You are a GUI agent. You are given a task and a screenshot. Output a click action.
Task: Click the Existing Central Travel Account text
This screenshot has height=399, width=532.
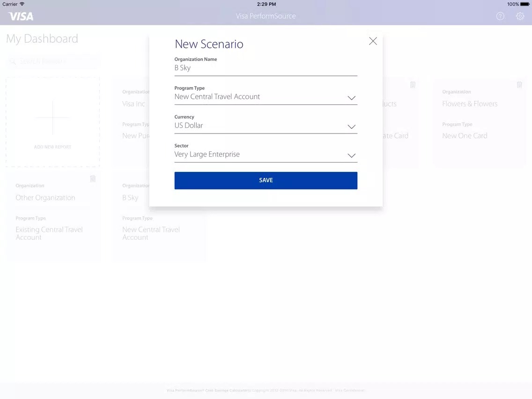point(49,233)
